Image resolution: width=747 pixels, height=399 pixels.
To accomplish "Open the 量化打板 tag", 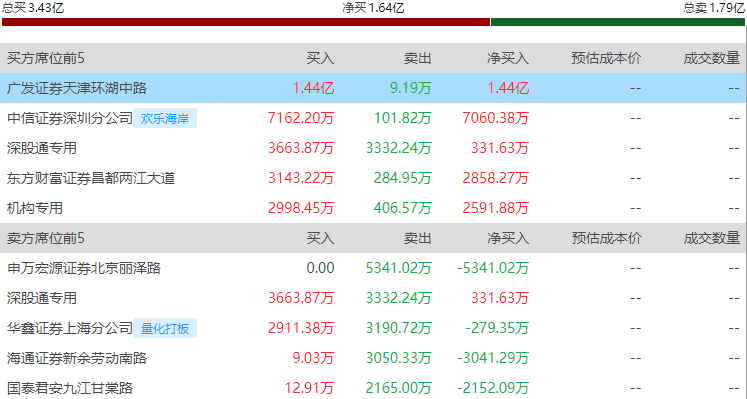I will pos(165,328).
